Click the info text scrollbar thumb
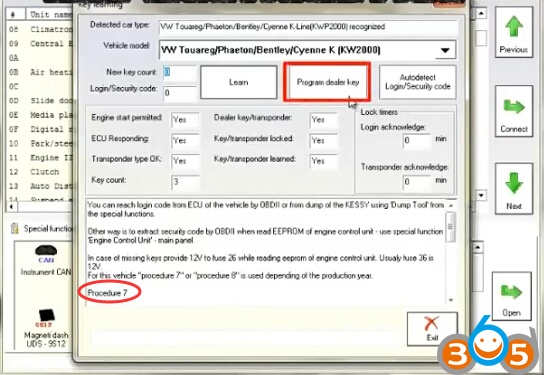 click(451, 227)
